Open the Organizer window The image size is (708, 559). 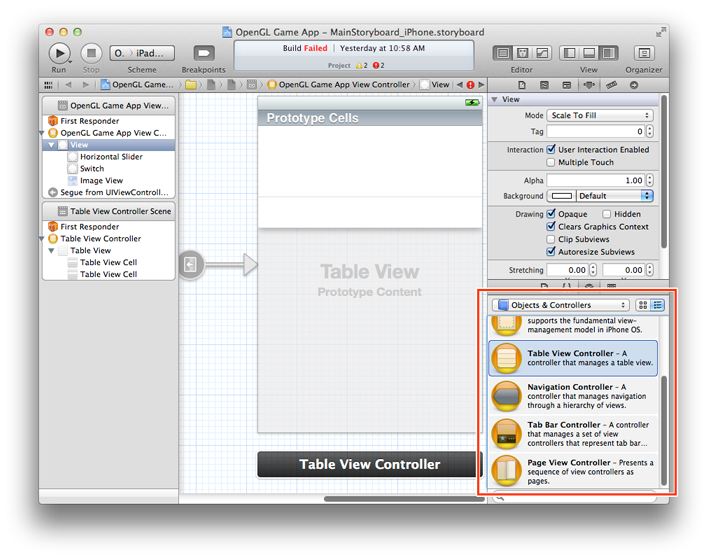tap(644, 52)
